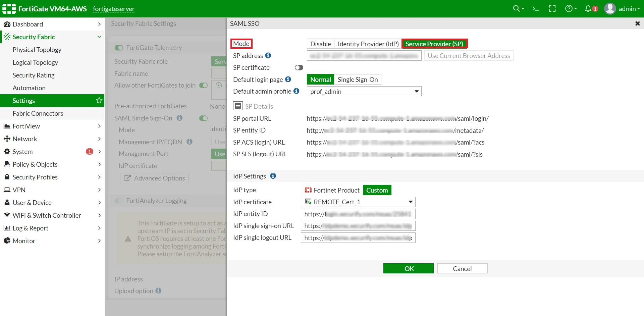Click the FortiGate grid logo
Image resolution: width=644 pixels, height=316 pixels.
click(8, 8)
